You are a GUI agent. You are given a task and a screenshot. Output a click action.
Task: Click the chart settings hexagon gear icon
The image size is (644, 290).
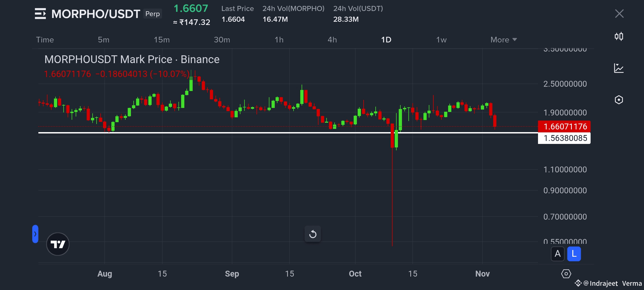[x=566, y=274]
